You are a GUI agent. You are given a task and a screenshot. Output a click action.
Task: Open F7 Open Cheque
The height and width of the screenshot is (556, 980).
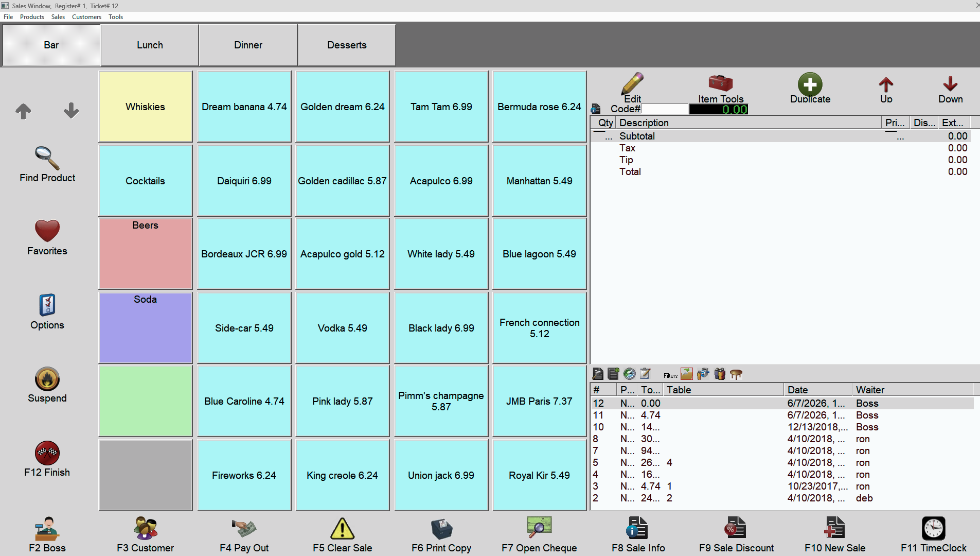pos(539,534)
